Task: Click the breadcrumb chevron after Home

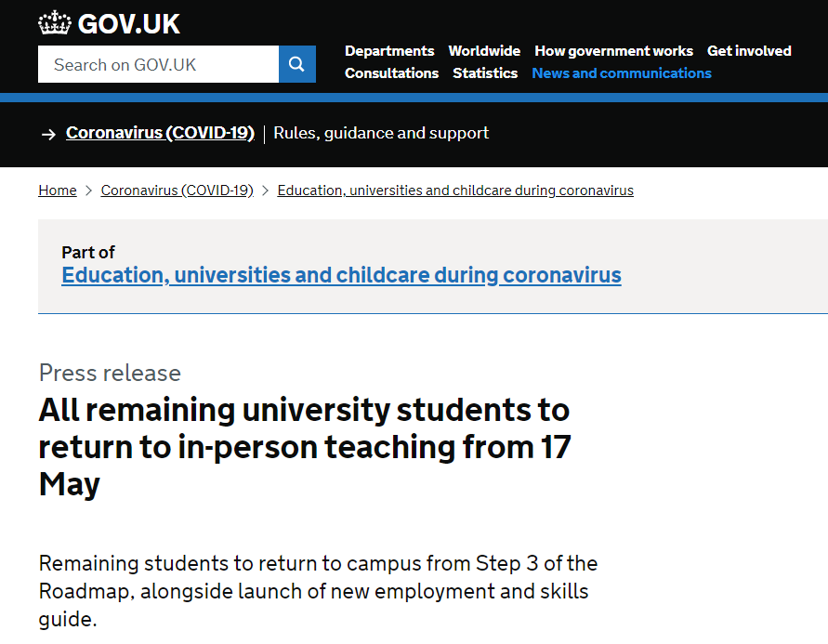Action: [x=88, y=191]
